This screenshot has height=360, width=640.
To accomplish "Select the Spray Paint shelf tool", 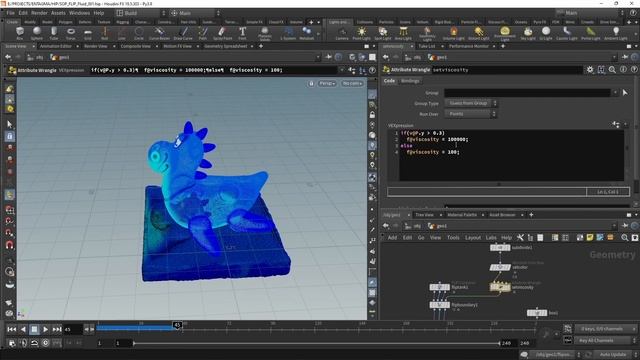I will click(222, 33).
